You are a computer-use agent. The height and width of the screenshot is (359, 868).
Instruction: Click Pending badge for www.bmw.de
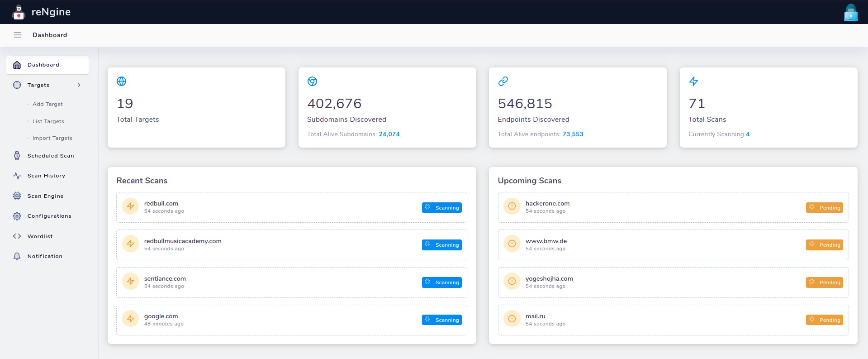click(x=825, y=244)
